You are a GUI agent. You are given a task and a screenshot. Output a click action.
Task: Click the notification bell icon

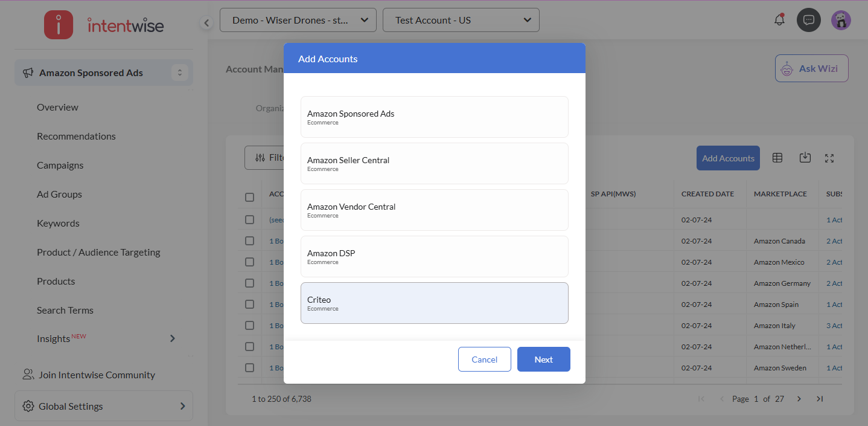click(x=779, y=20)
